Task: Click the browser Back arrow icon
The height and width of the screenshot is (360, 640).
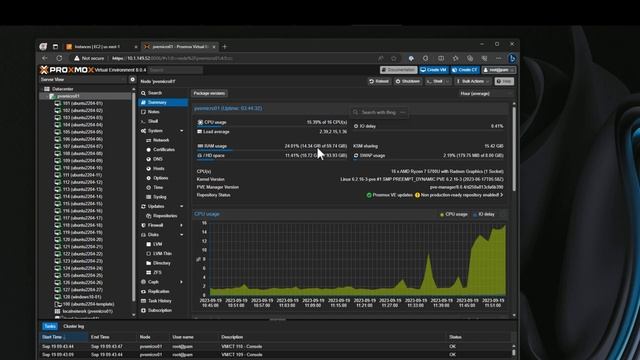Action: tap(44, 58)
